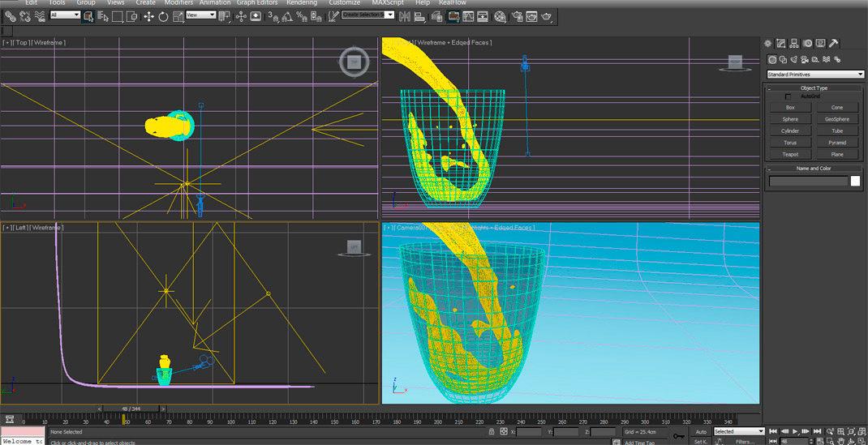Viewport: 868px width, 445px height.
Task: Open the Material Editor icon
Action: tap(500, 16)
